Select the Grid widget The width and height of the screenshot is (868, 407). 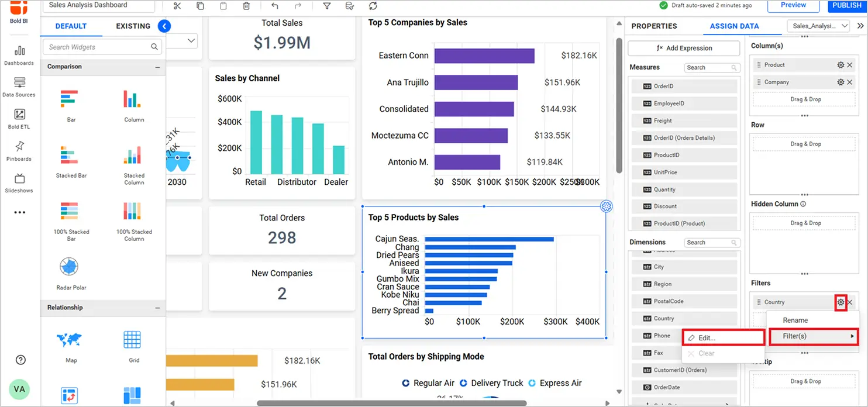(133, 346)
